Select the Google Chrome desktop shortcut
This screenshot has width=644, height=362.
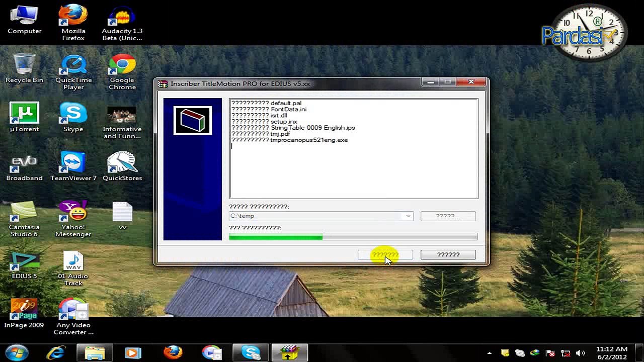tap(122, 72)
